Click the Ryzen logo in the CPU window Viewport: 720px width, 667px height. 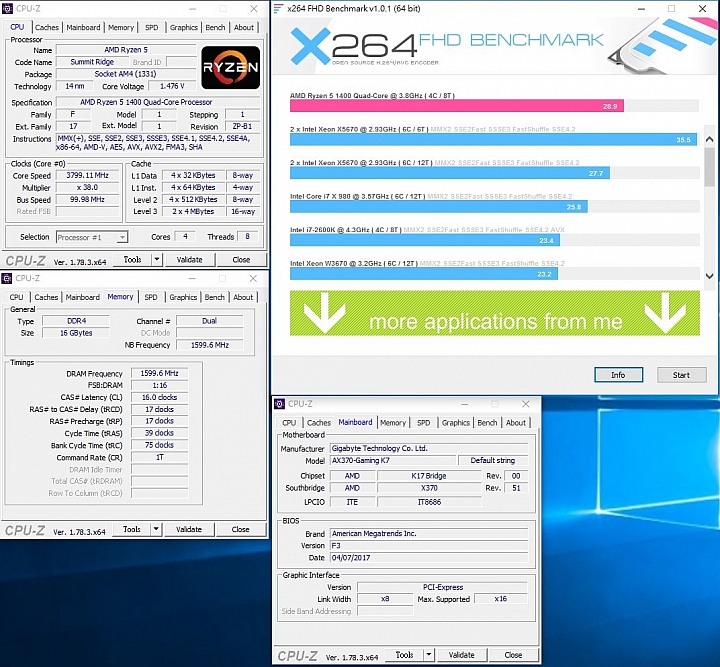click(231, 67)
